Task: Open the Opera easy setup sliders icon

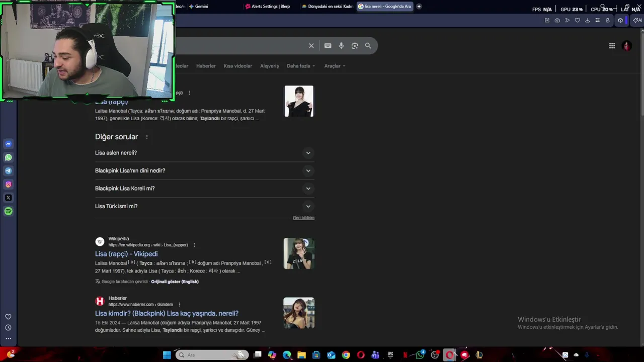Action: pyautogui.click(x=597, y=20)
